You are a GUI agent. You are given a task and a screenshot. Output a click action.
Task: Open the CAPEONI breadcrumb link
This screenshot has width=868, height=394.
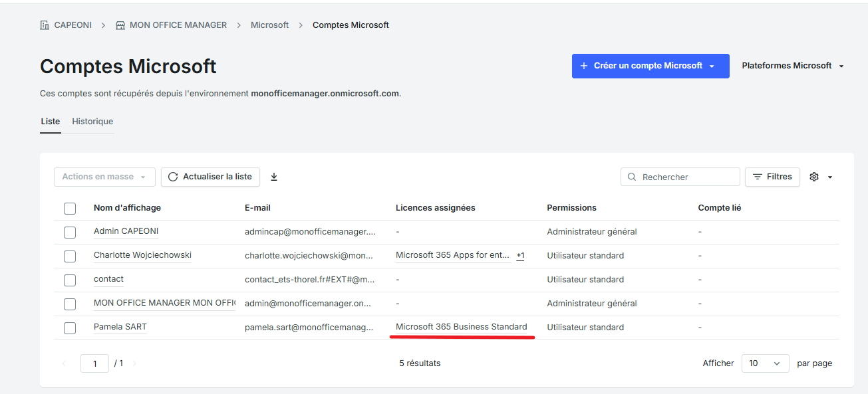pyautogui.click(x=73, y=25)
